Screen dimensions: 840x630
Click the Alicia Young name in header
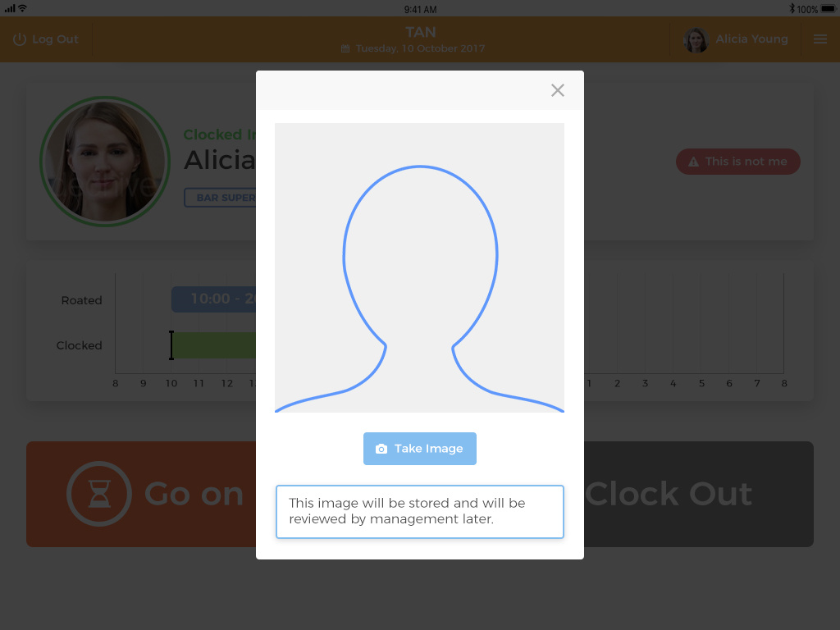tap(751, 39)
